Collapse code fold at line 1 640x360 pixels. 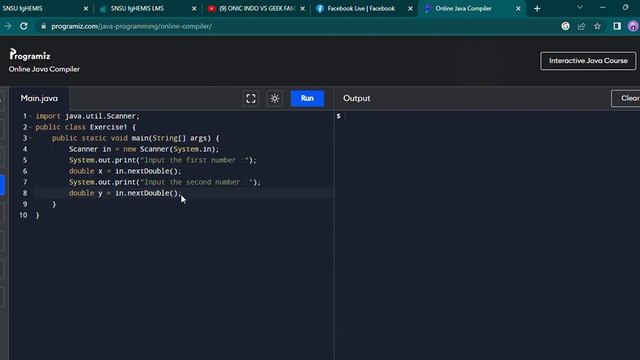pyautogui.click(x=30, y=116)
